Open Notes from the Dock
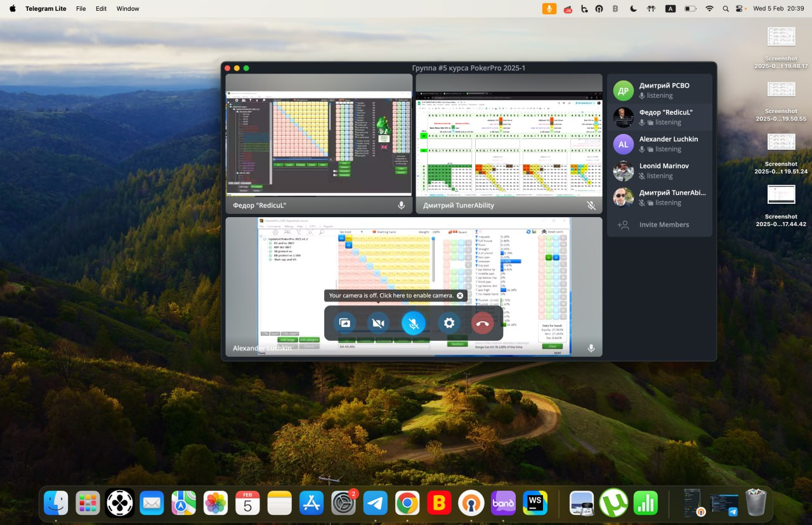812x525 pixels. 279,503
